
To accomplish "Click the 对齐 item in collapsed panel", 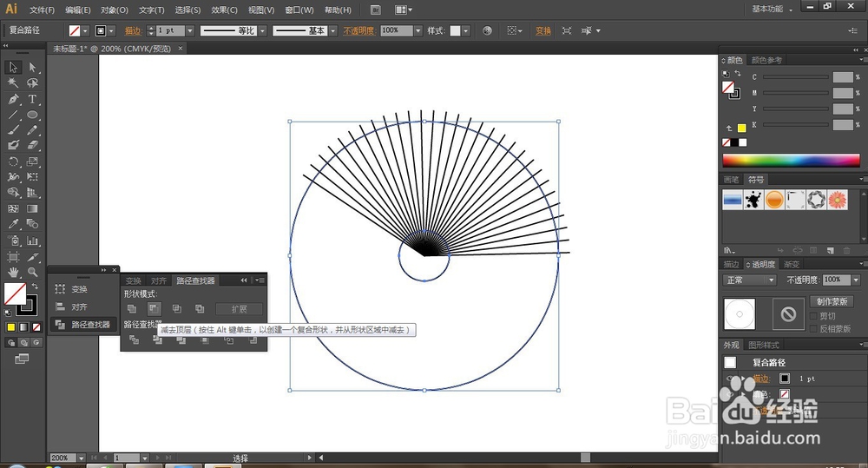I will click(79, 307).
